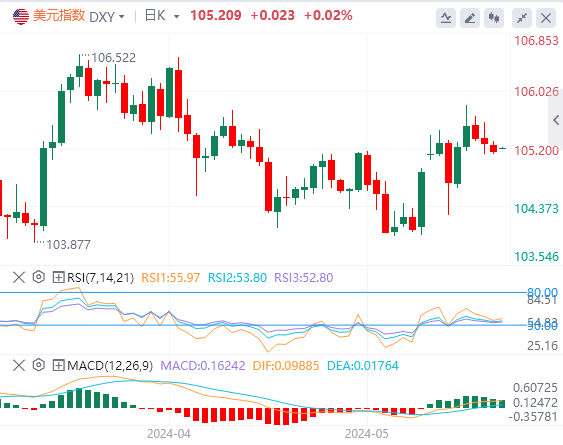Switch chart style with the candlestick icon

[494, 18]
